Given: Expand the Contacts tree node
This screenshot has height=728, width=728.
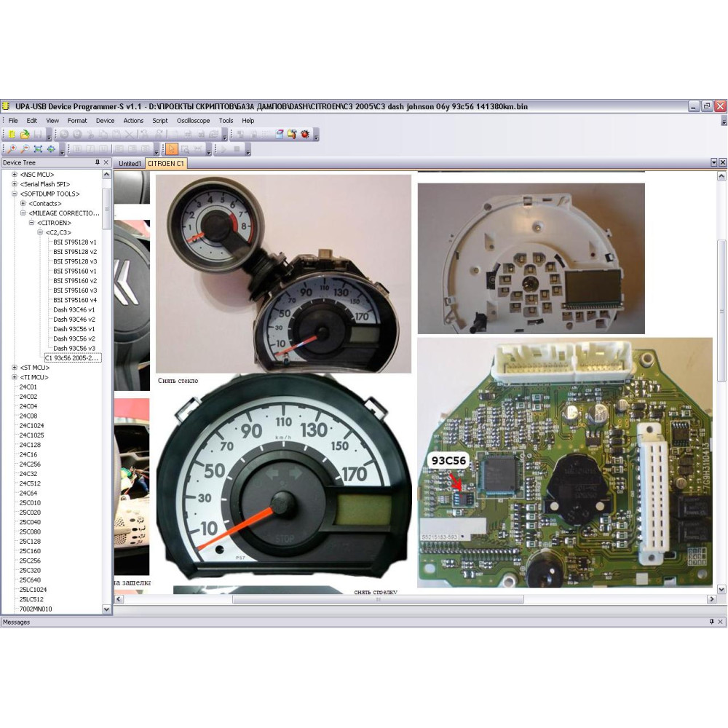Looking at the screenshot, I should (23, 203).
